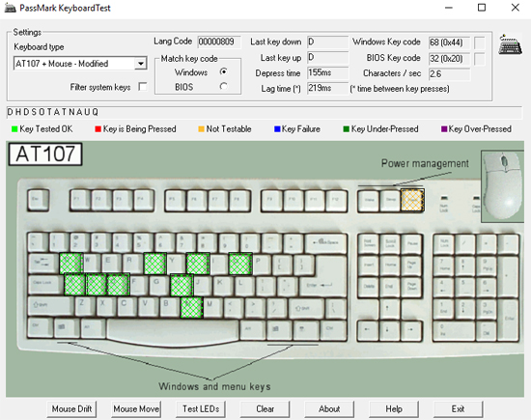This screenshot has width=531, height=420.
Task: Click the mouse picture beside Power management
Action: [x=503, y=186]
